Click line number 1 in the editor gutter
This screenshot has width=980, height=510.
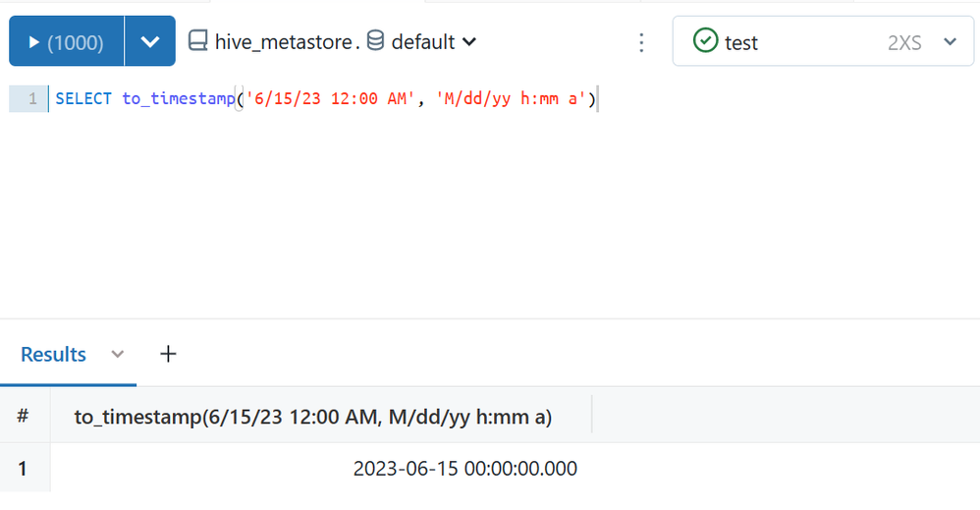tap(32, 98)
